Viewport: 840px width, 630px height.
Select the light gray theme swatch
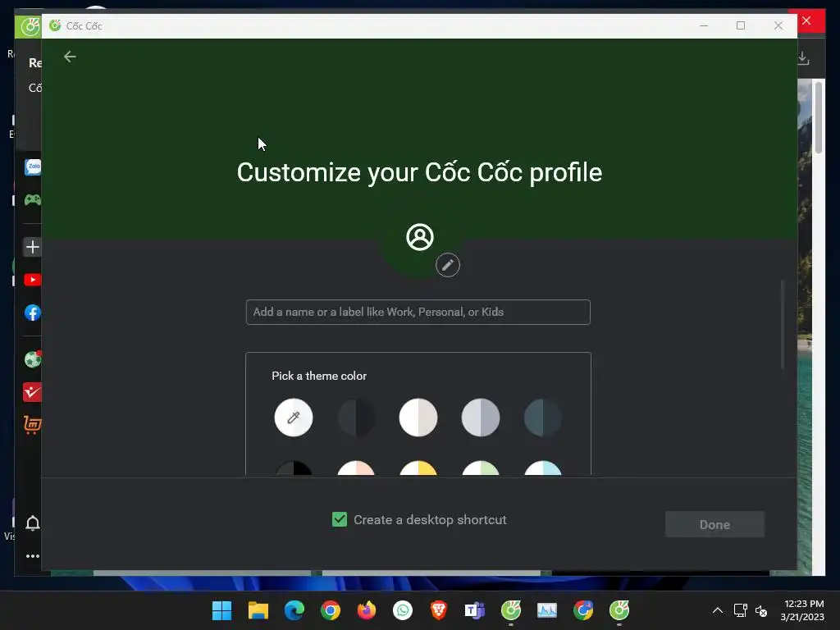coord(481,418)
